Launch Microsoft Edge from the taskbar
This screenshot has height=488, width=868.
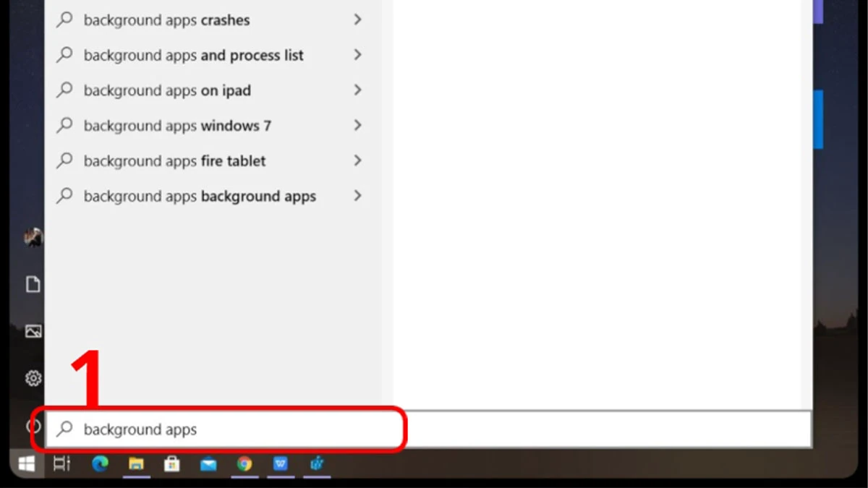pyautogui.click(x=100, y=464)
